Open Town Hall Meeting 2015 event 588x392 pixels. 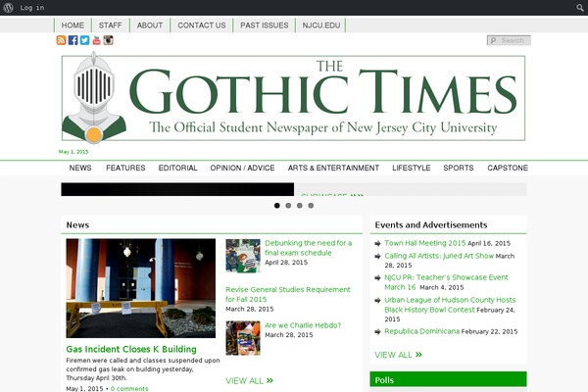point(425,243)
